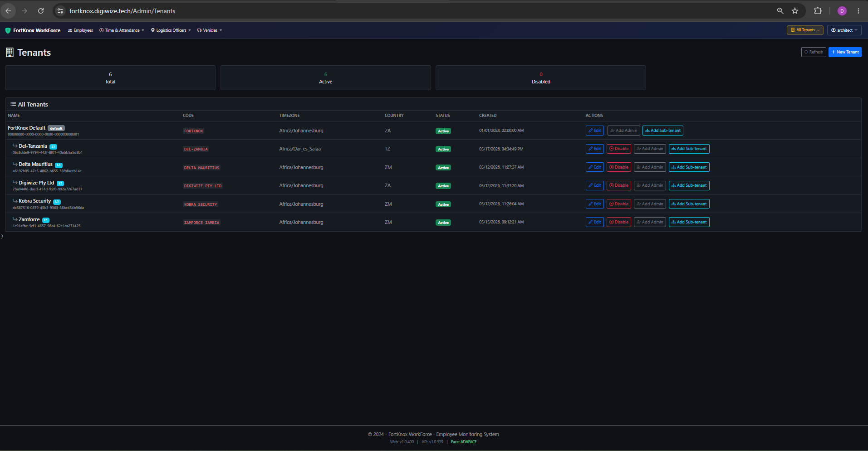Click Active status badge in Del-Tanzania row
The width and height of the screenshot is (868, 451).
pyautogui.click(x=443, y=149)
